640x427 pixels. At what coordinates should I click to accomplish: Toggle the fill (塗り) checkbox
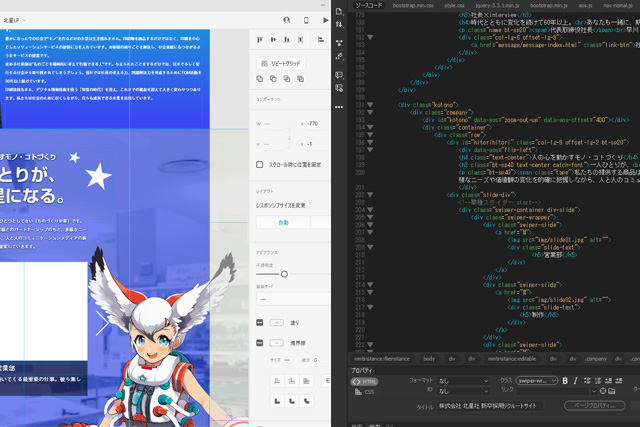click(260, 322)
